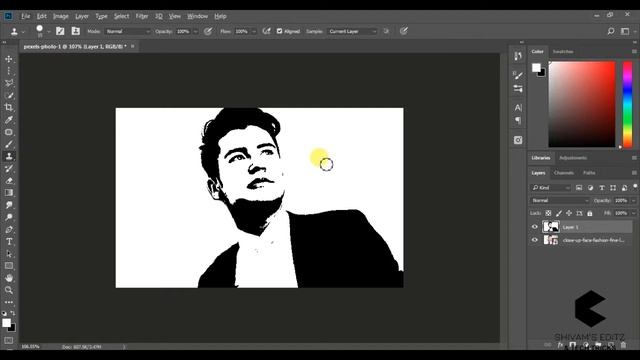The image size is (640, 360).
Task: Open the Sample Current Layer dropdown
Action: 352,31
